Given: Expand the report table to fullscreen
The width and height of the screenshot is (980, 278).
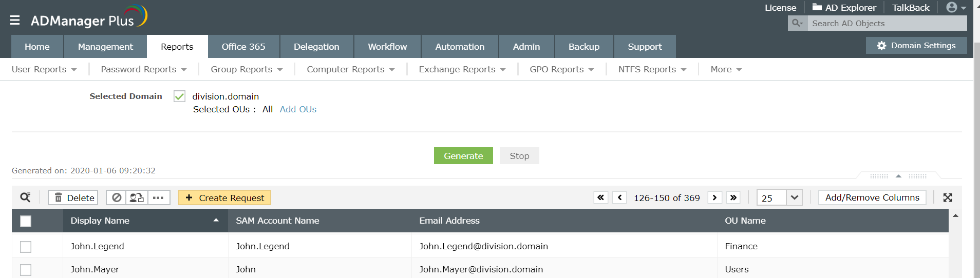Looking at the screenshot, I should (x=948, y=197).
